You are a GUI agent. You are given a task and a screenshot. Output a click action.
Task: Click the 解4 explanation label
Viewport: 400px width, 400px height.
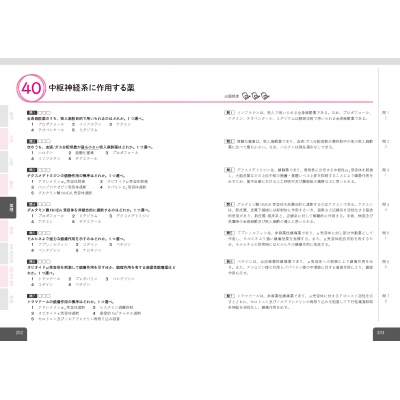(x=229, y=204)
